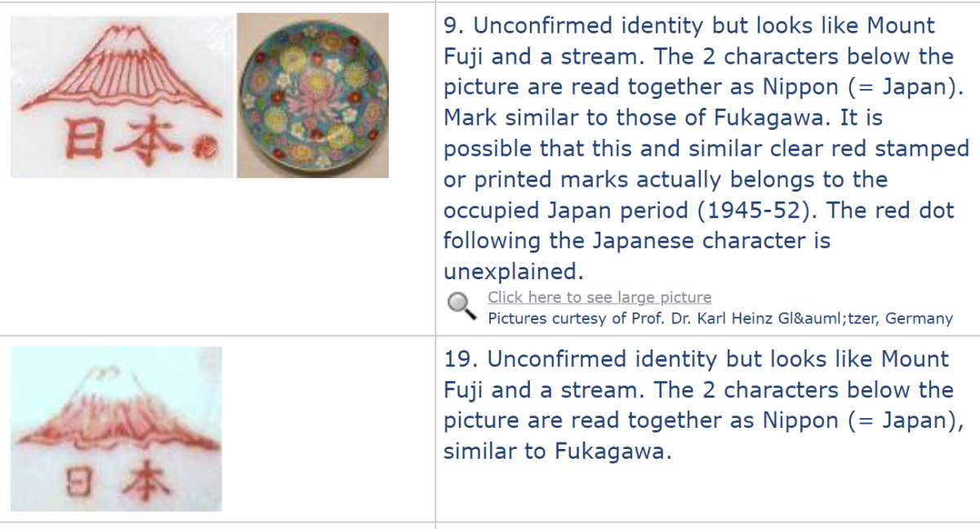Open the 'Click here to see large picture' link
This screenshot has width=980, height=529.
click(x=599, y=297)
